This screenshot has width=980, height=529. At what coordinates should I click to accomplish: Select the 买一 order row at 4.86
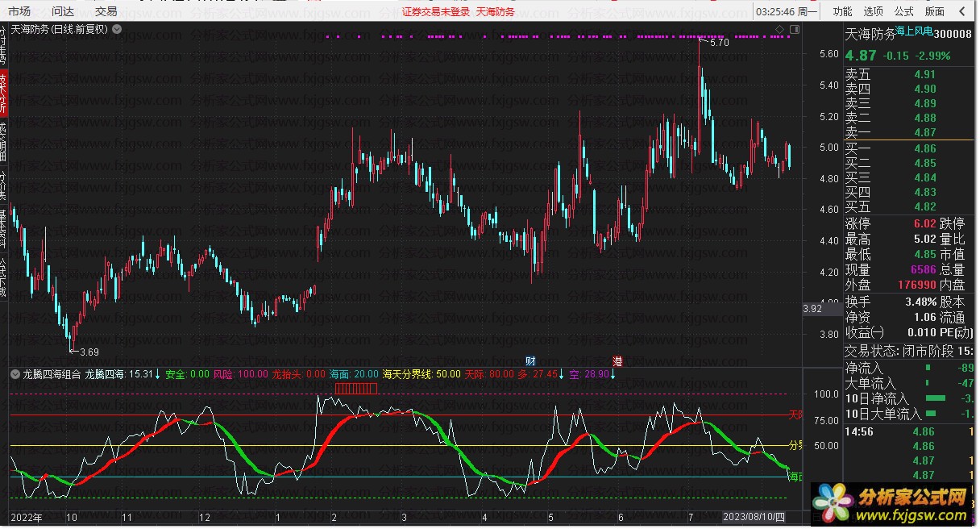(911, 148)
